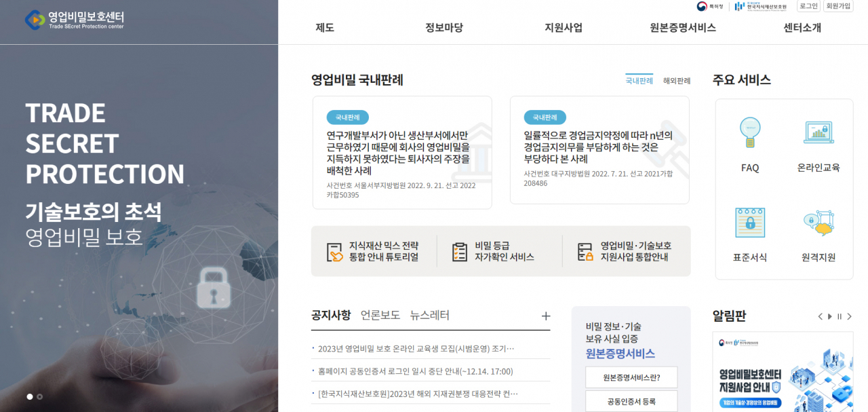The height and width of the screenshot is (412, 868).
Task: Click the 회원가입 button
Action: [838, 6]
